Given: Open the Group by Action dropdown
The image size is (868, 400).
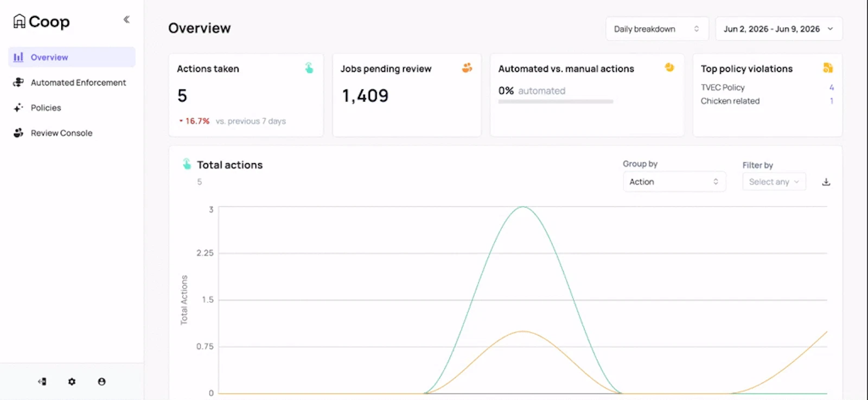Looking at the screenshot, I should (674, 182).
